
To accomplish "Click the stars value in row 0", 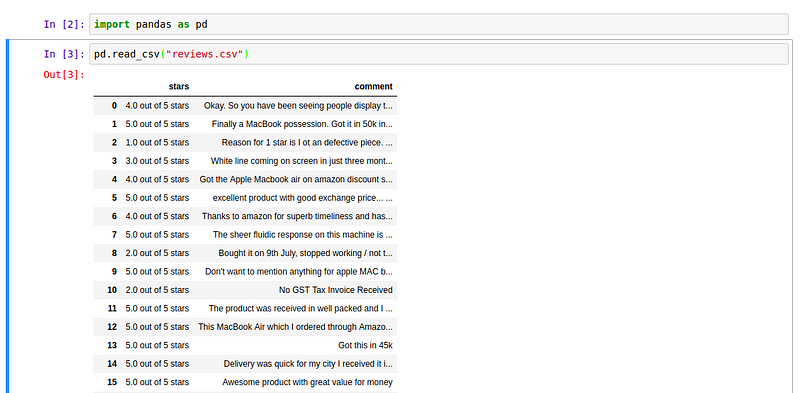I will 157,106.
